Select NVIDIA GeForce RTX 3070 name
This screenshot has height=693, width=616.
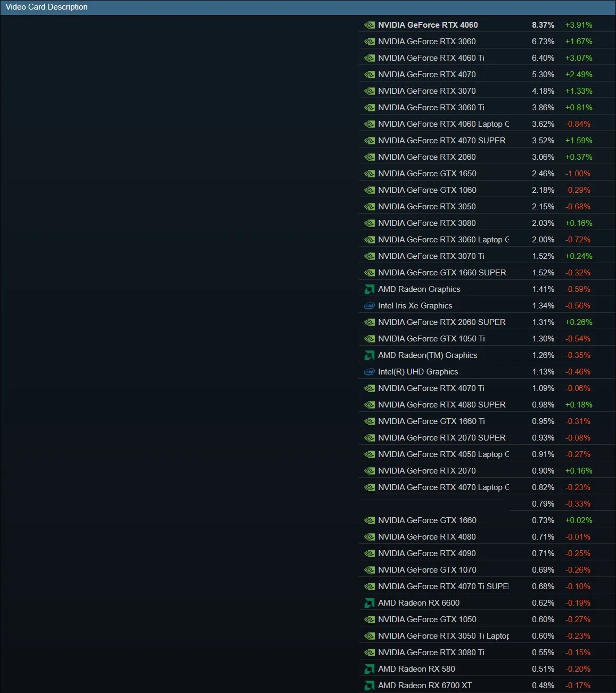(427, 91)
